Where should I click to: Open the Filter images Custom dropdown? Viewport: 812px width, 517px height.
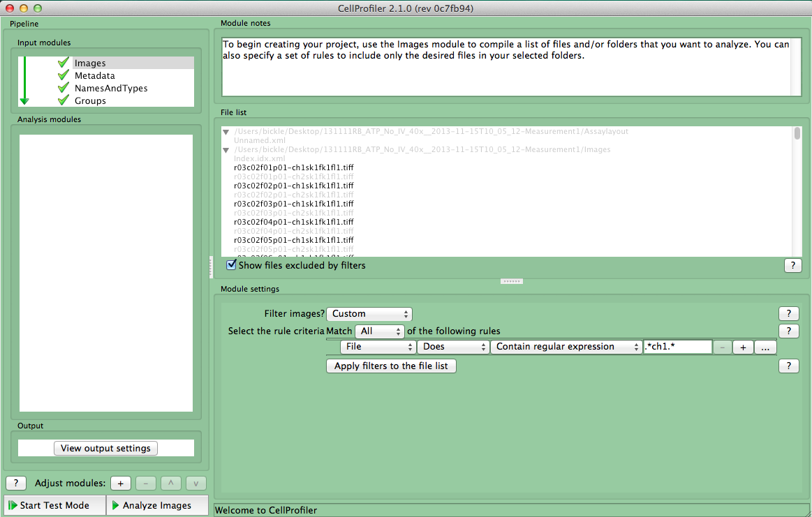click(x=369, y=313)
